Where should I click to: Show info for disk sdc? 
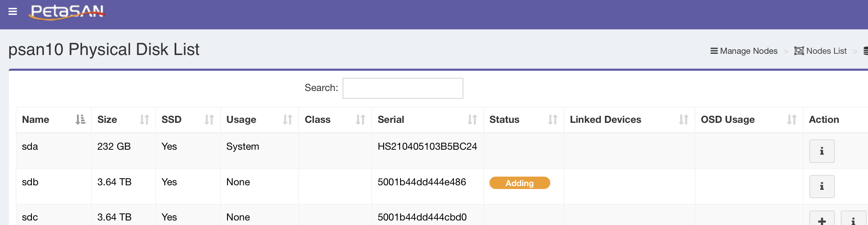click(x=853, y=220)
